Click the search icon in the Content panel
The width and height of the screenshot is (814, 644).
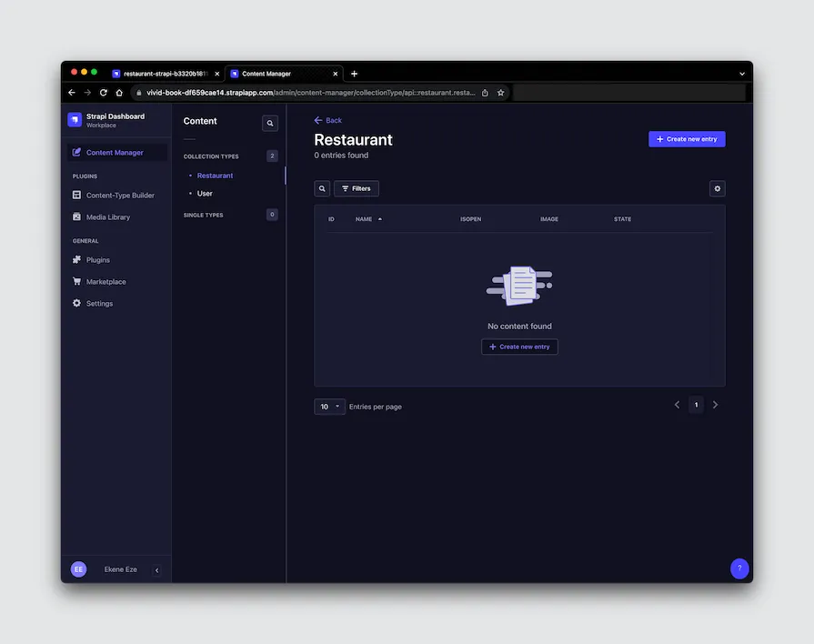[x=269, y=122]
